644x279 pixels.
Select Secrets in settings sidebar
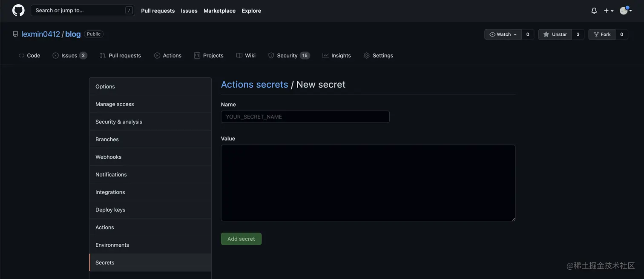pyautogui.click(x=150, y=263)
